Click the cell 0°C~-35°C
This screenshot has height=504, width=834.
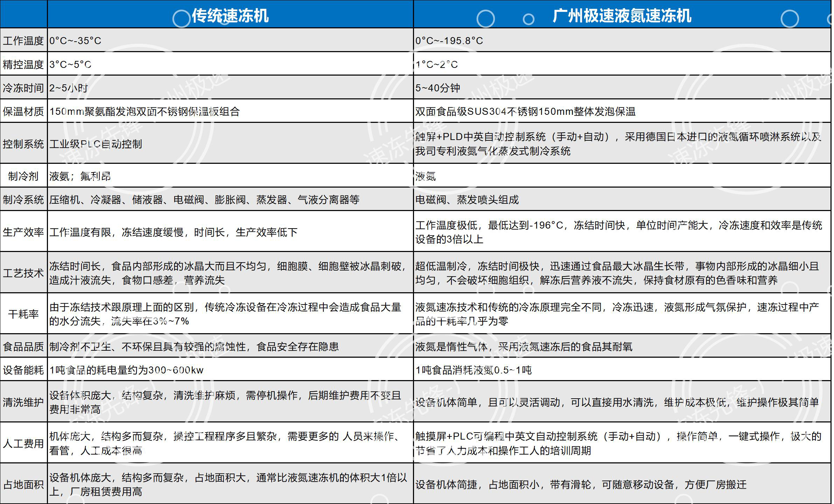(x=230, y=40)
